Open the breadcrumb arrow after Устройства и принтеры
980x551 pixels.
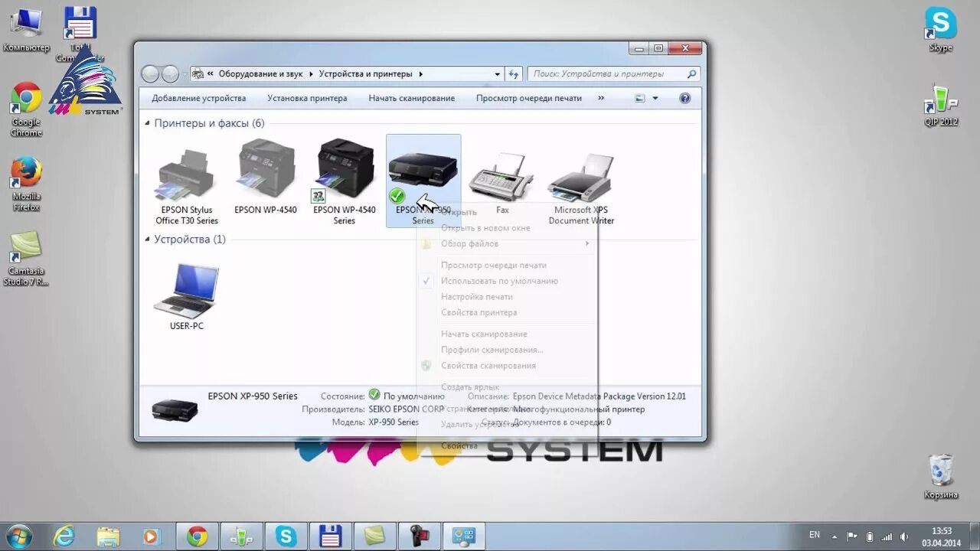[421, 74]
